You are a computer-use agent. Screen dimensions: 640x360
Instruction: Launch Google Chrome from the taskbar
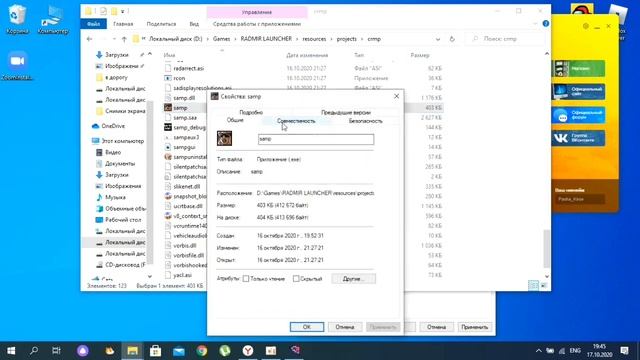point(202,351)
